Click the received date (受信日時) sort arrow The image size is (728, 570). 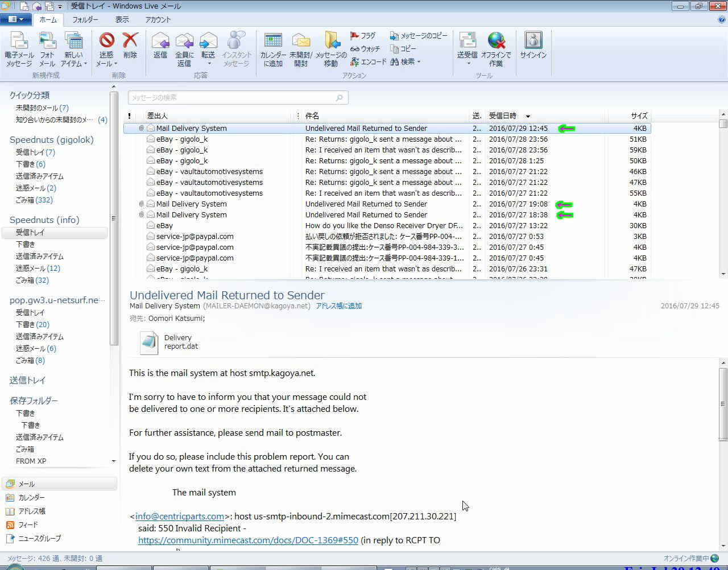pos(528,116)
